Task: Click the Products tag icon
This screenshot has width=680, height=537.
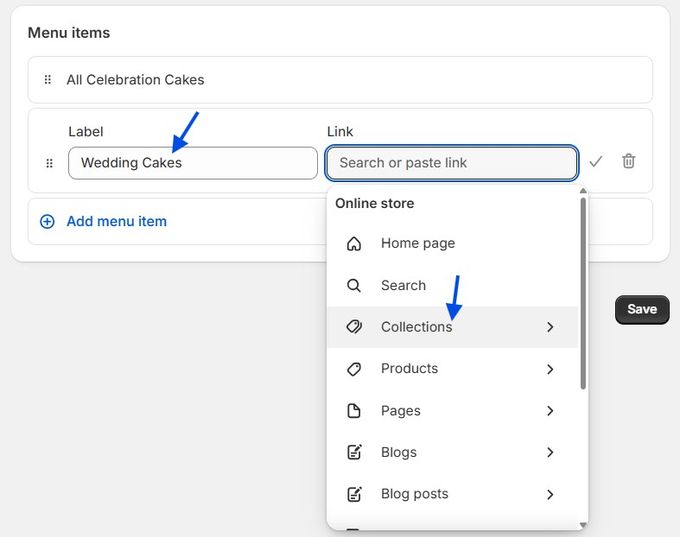Action: pos(354,369)
